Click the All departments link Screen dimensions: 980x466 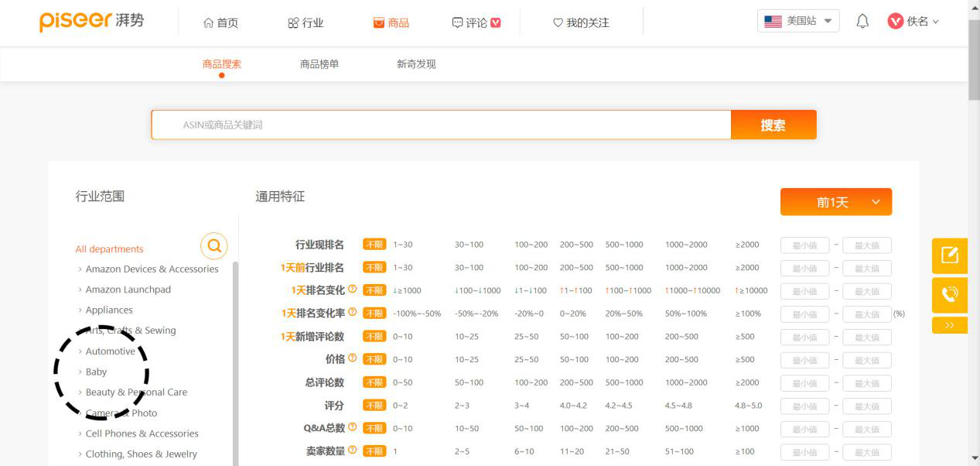tap(109, 249)
